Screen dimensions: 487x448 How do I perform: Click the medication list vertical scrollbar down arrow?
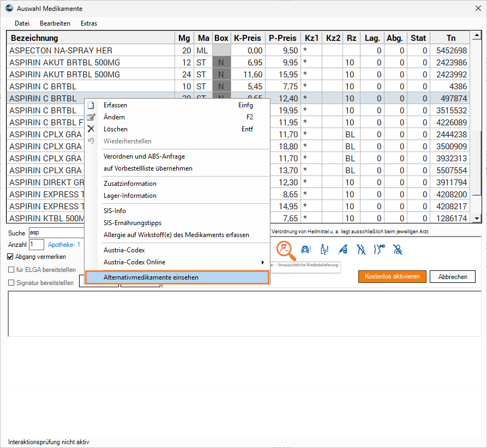pyautogui.click(x=477, y=219)
